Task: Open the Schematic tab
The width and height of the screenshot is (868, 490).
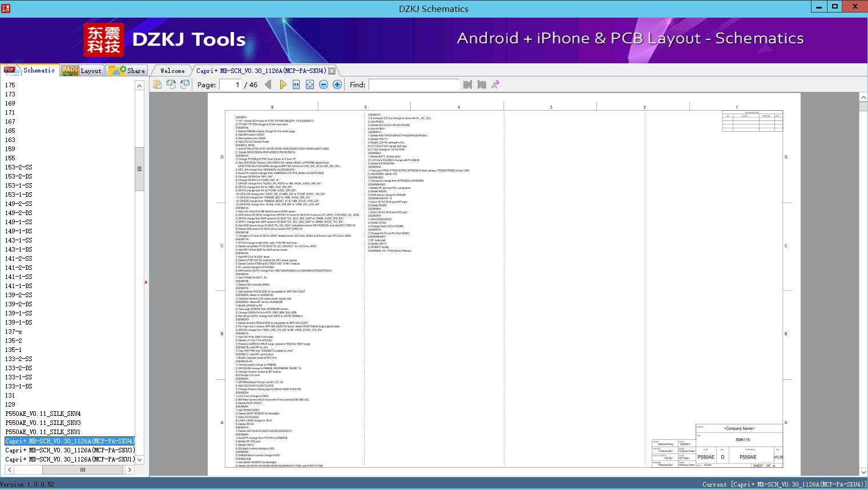Action: coord(30,70)
